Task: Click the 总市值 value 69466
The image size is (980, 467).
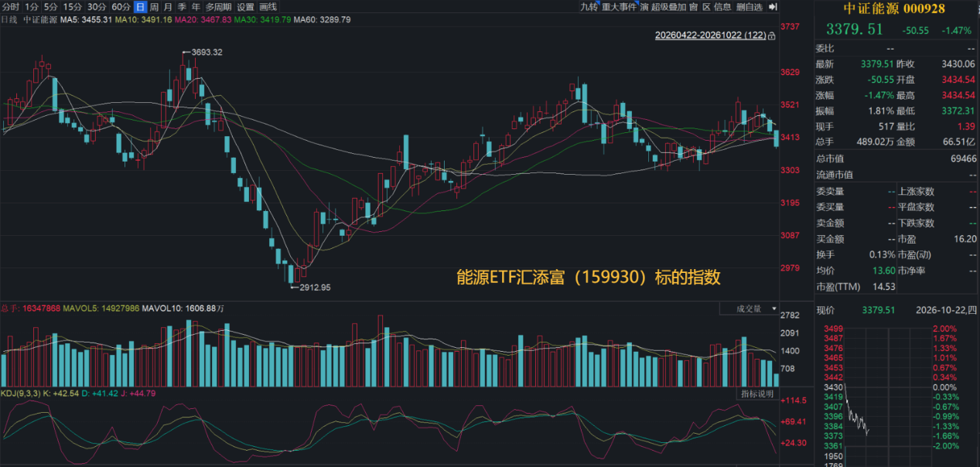Action: point(964,159)
